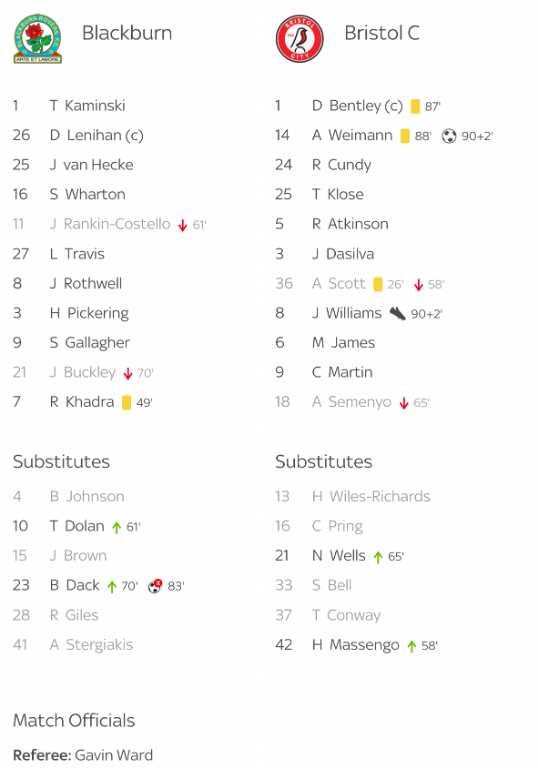
Task: Click yellow card icon next to D Bentley
Action: point(415,106)
